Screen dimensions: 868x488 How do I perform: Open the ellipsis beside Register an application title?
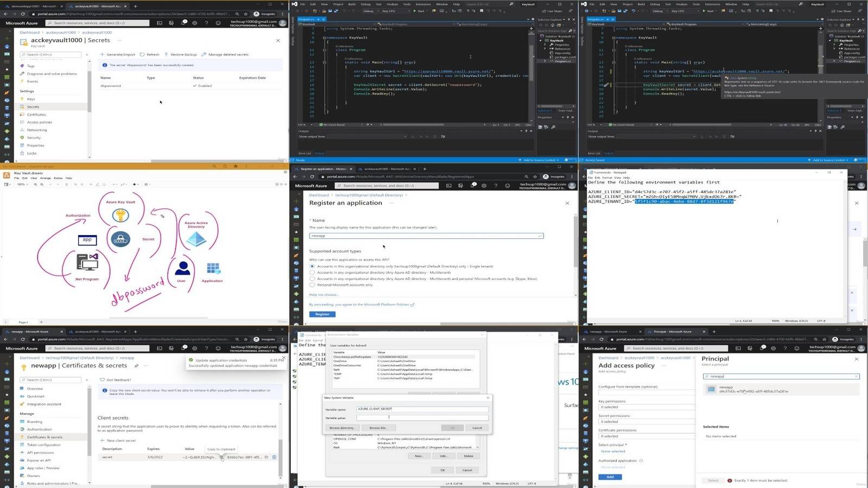click(x=391, y=203)
